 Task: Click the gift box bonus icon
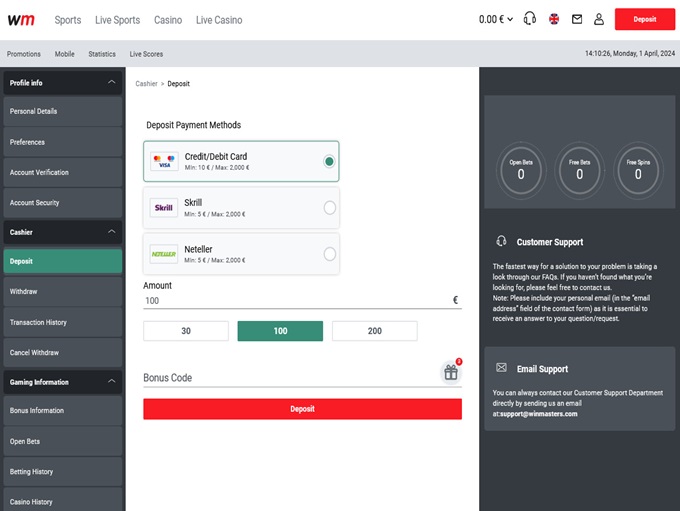pyautogui.click(x=450, y=373)
